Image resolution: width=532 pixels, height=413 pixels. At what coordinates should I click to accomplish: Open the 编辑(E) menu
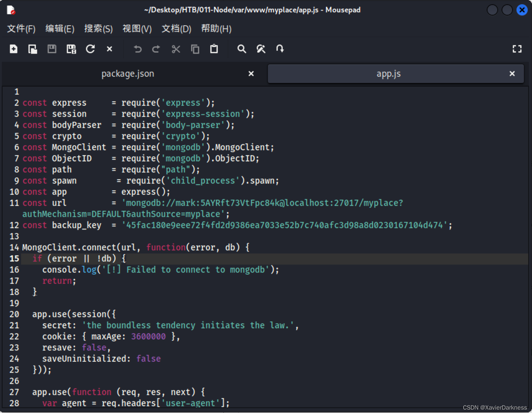click(x=60, y=29)
